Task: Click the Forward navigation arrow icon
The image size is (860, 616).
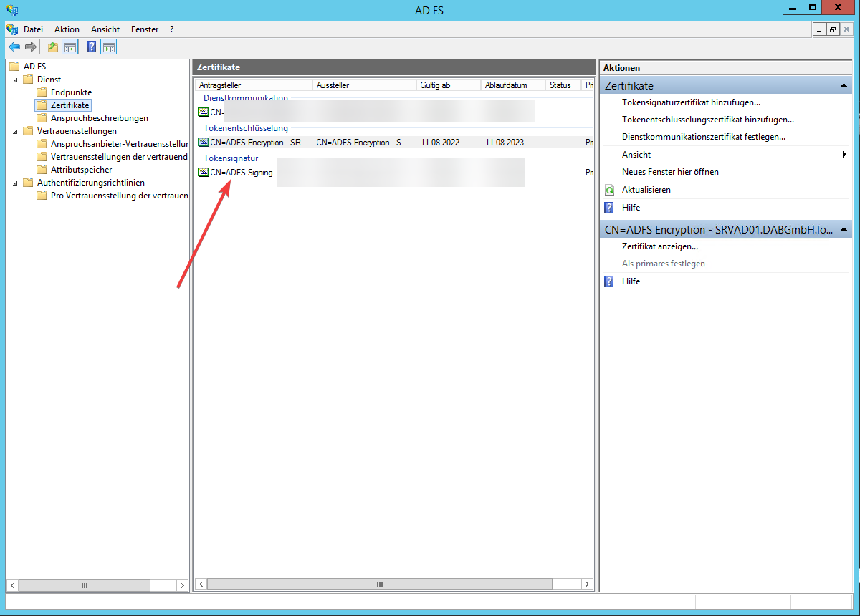Action: point(30,47)
